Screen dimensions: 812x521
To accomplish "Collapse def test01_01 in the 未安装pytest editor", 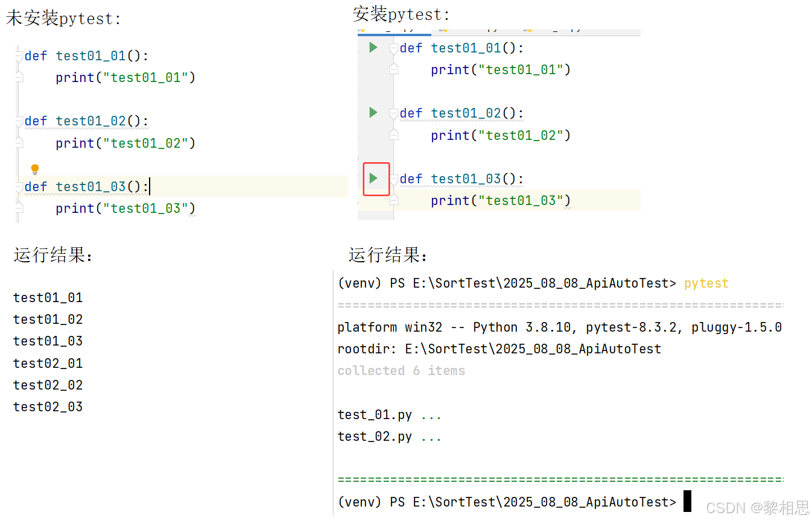I will pyautogui.click(x=19, y=55).
